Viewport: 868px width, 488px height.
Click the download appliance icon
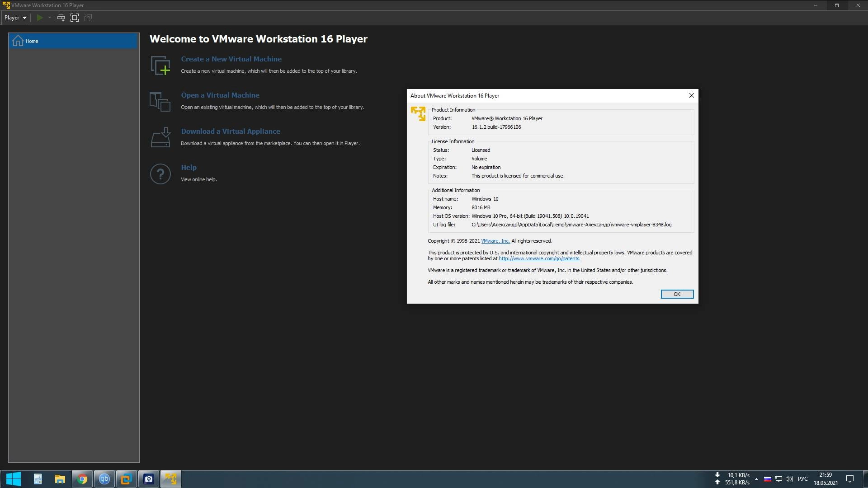pos(160,137)
